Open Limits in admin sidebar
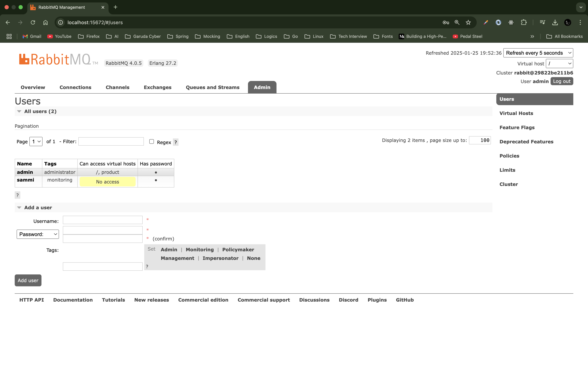The image size is (588, 368). tap(507, 170)
